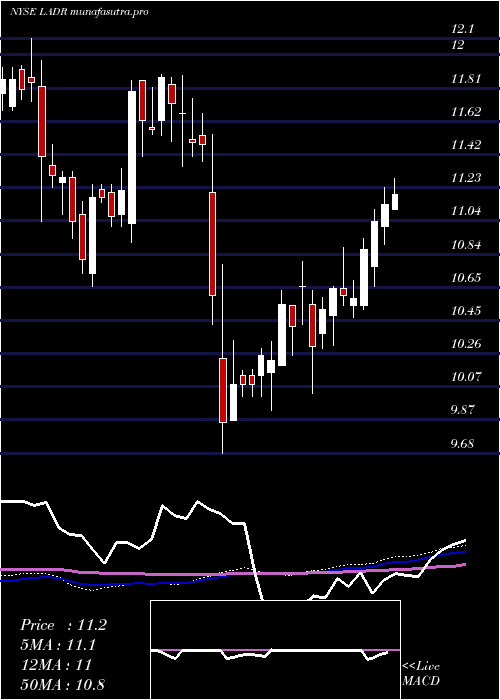This screenshot has width=500, height=700.
Task: Click the 10.26 price axis label
Action: pos(466,344)
